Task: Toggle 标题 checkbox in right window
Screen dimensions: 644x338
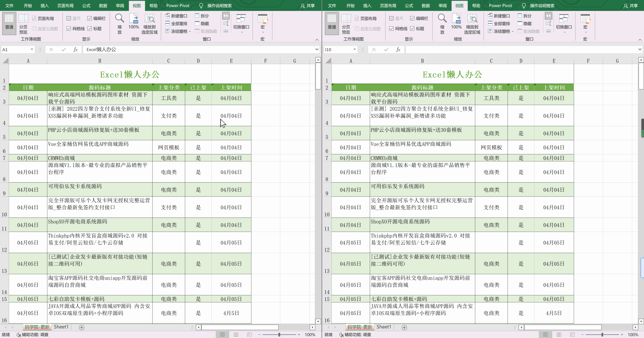Action: [x=412, y=29]
